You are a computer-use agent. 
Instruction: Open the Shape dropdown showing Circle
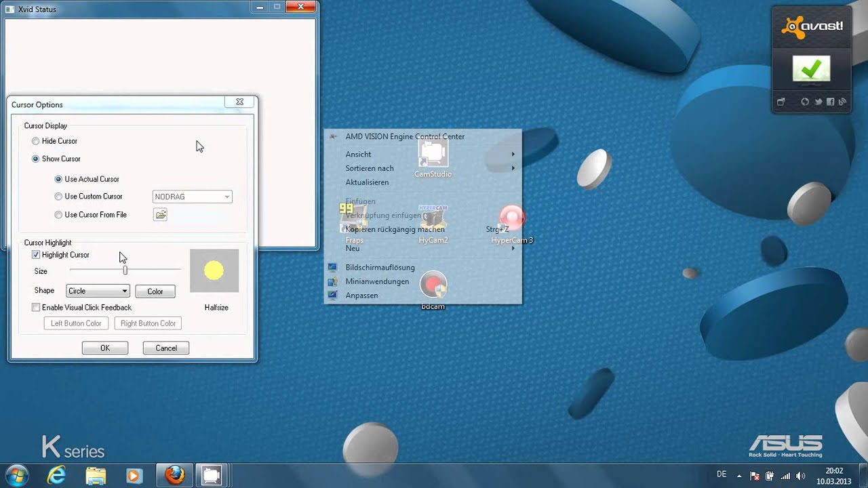(98, 291)
